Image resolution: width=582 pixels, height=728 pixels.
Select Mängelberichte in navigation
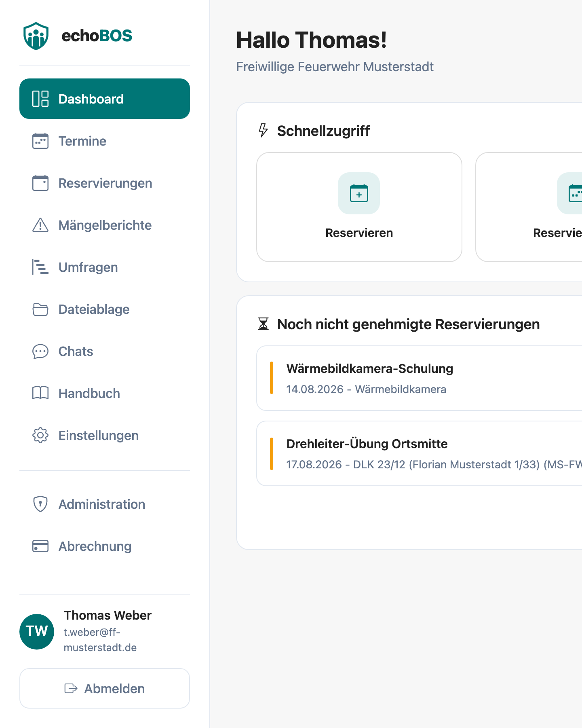coord(105,225)
